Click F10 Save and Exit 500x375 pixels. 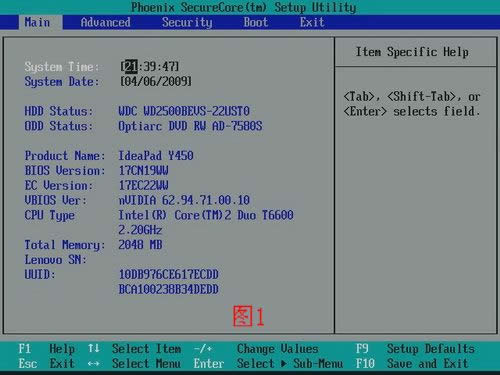point(412,363)
